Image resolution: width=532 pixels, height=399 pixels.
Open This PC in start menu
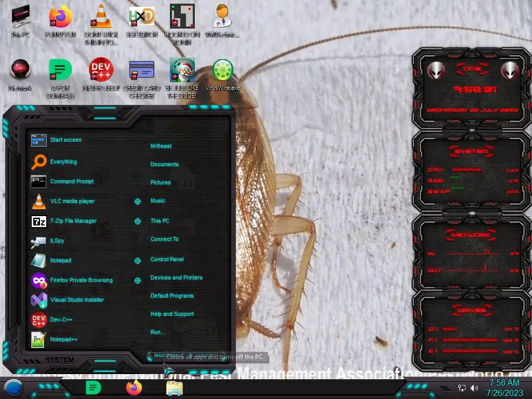click(x=160, y=221)
